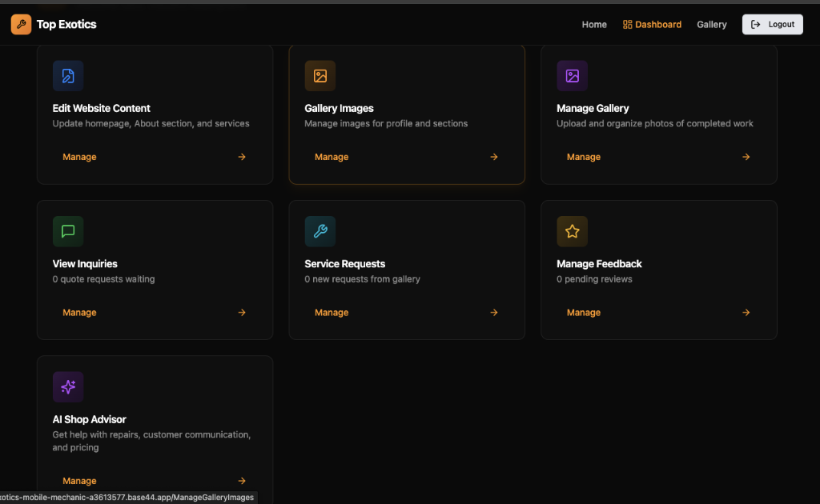Click Manage under View Inquiries

click(79, 312)
